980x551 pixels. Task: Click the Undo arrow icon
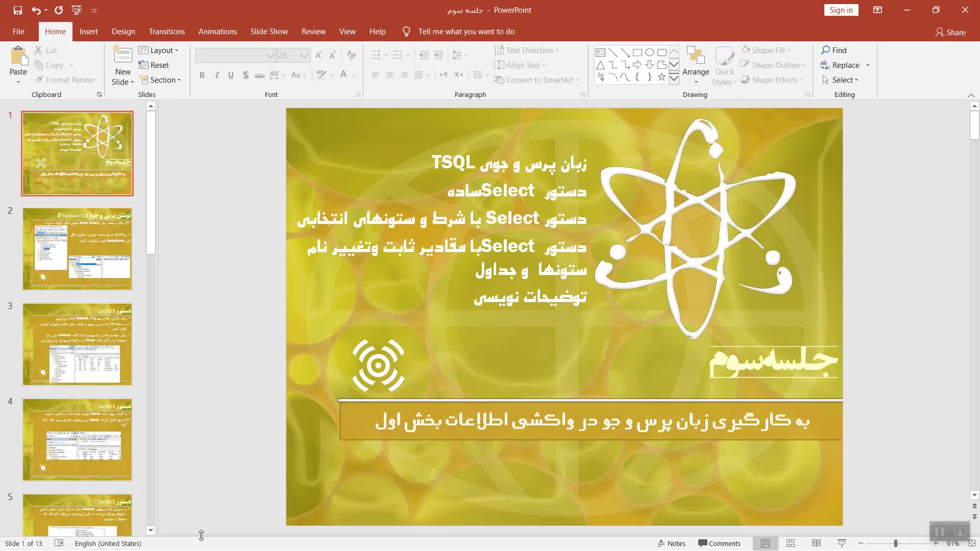36,10
